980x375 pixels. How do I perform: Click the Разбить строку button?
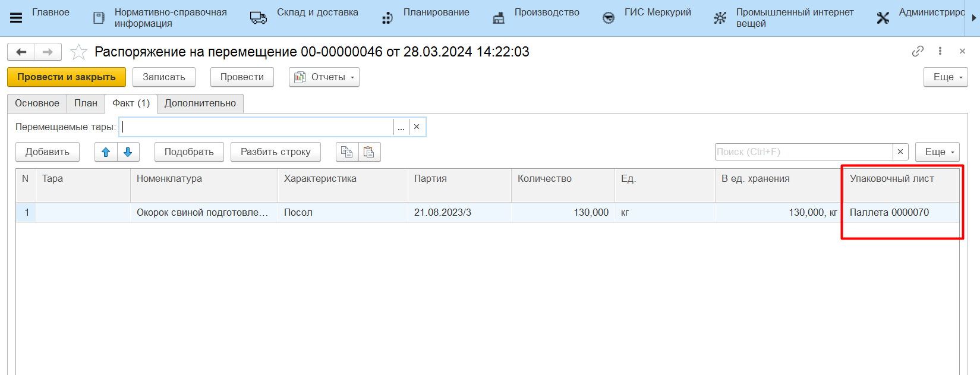coord(275,152)
